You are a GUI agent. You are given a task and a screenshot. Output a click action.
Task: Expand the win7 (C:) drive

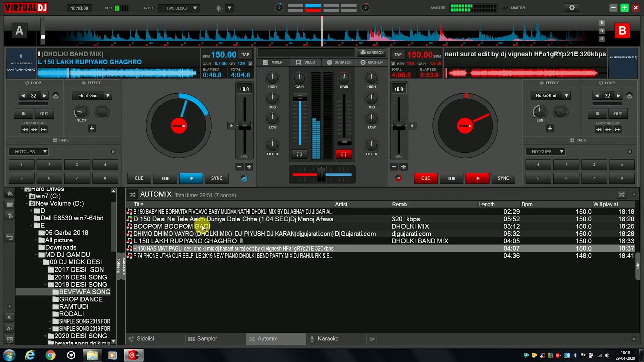tap(27, 196)
